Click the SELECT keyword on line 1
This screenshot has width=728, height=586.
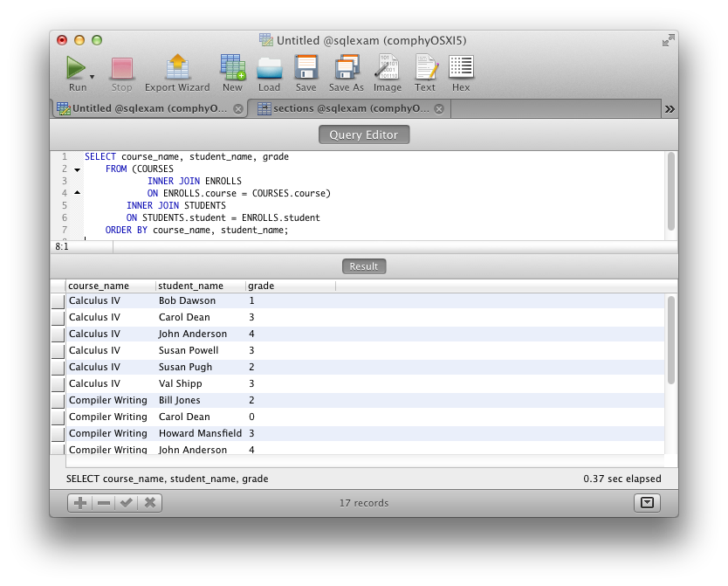point(100,157)
